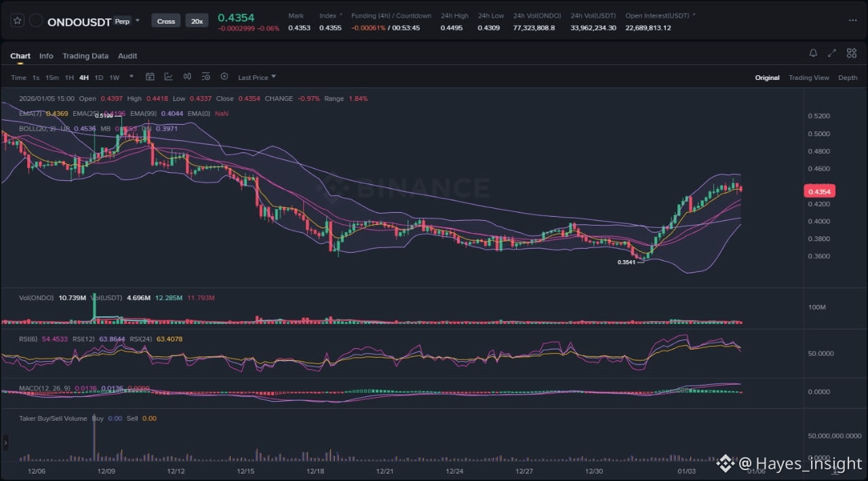Click the EMA(7) indicator label
This screenshot has height=481, width=868.
30,114
